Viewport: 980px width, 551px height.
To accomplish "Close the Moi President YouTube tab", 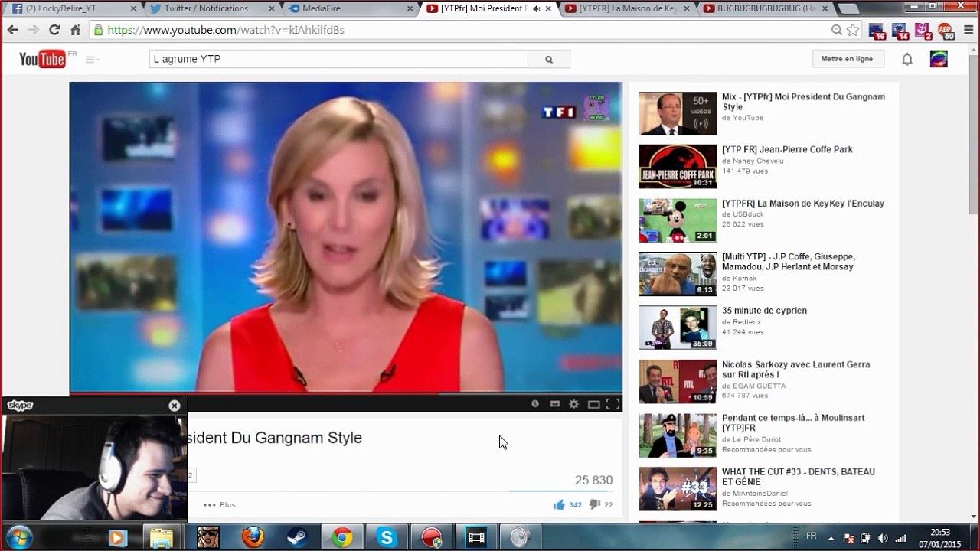I will [x=548, y=9].
